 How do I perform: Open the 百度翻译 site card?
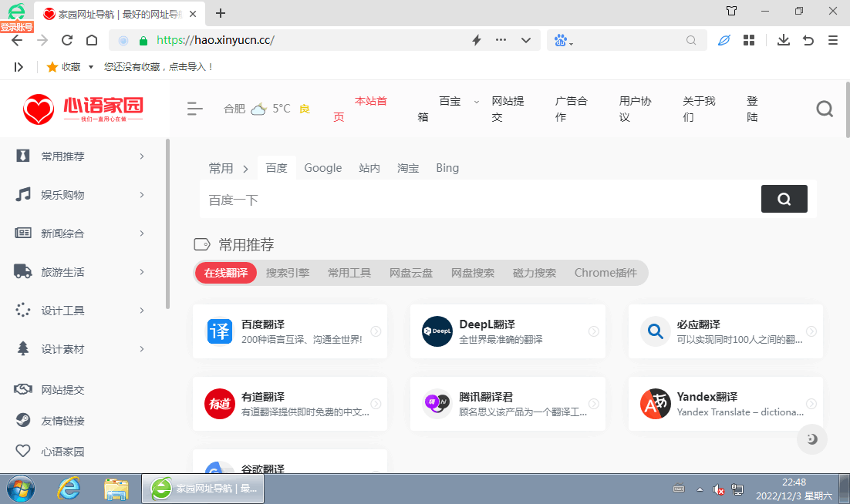pos(290,331)
